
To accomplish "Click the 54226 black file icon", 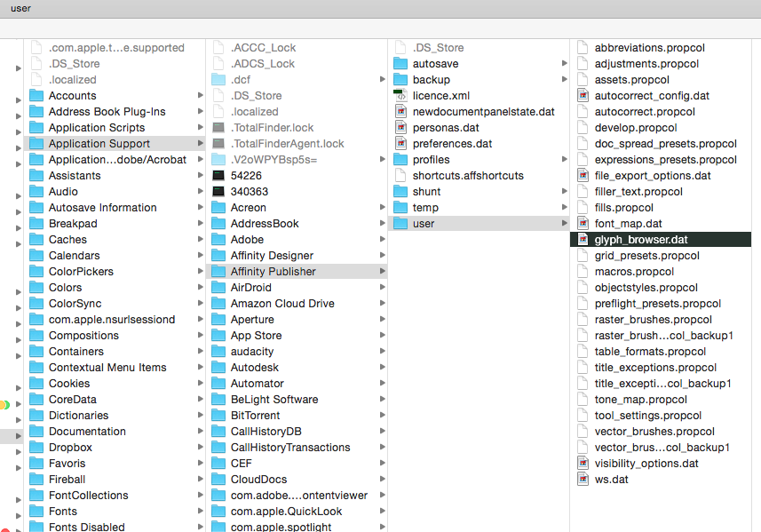I will (x=218, y=175).
